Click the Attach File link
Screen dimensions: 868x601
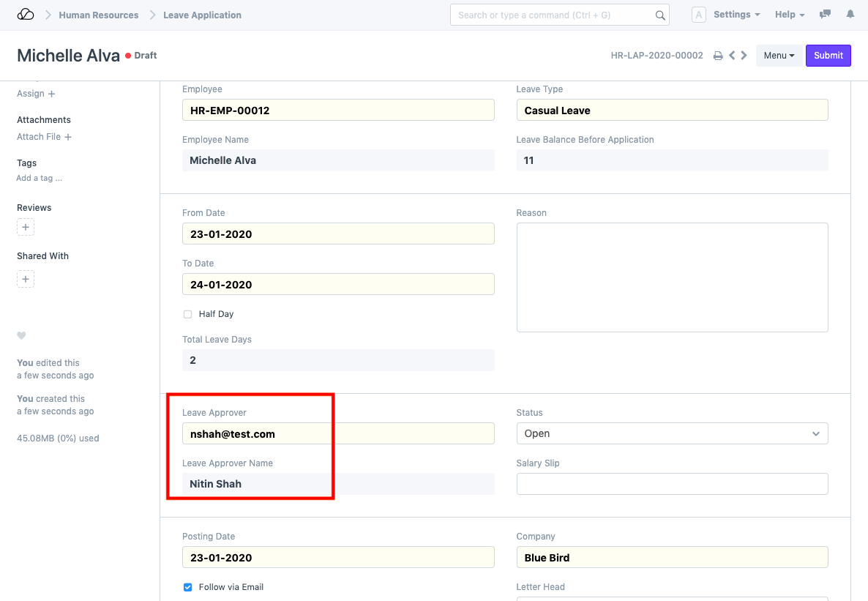[x=44, y=137]
